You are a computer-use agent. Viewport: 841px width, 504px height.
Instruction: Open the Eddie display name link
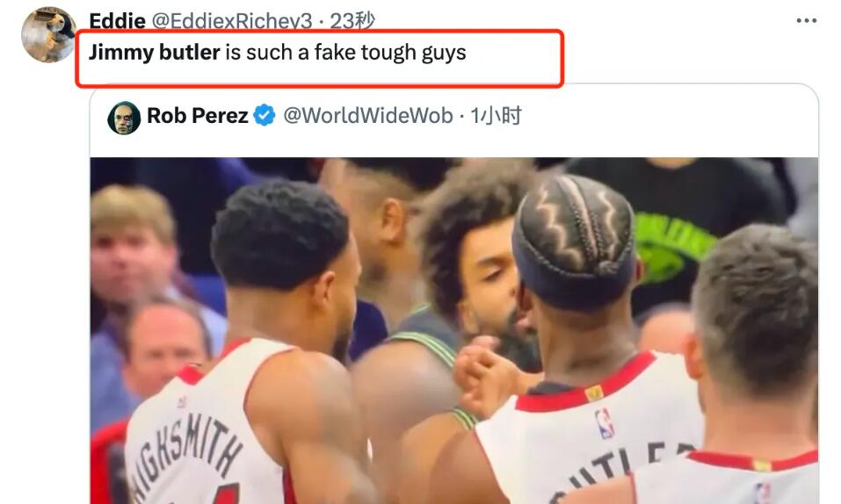point(117,21)
